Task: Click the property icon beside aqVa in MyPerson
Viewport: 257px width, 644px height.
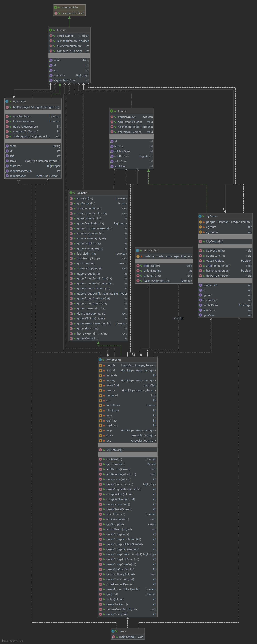Action: point(7,161)
